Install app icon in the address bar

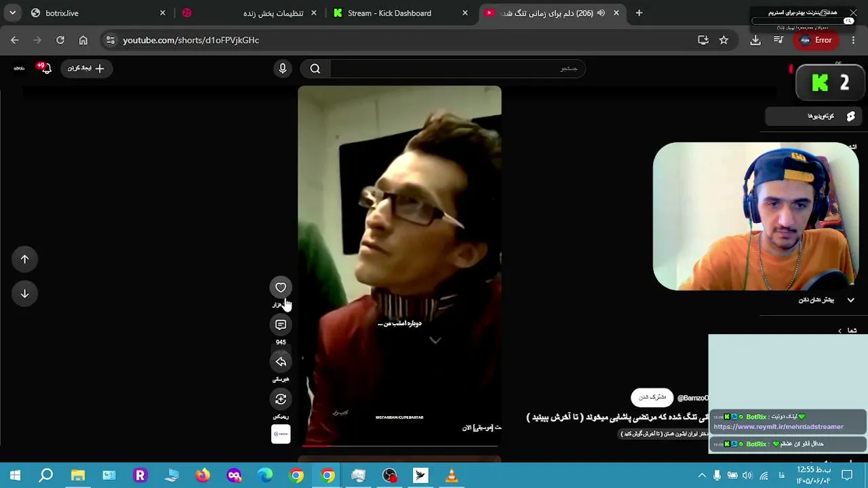703,40
